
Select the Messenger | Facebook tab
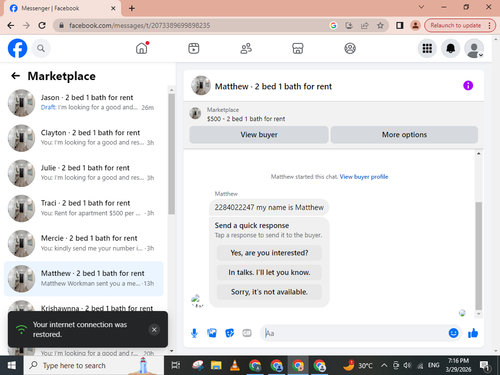(62, 8)
